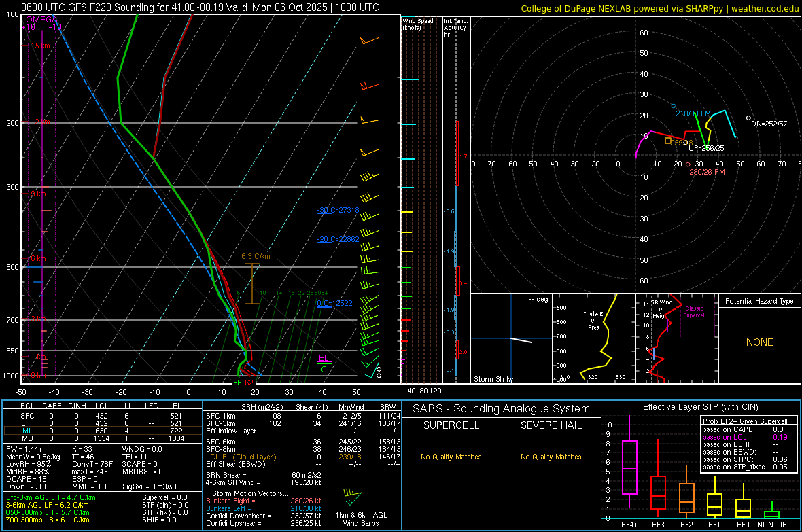Click the -20 C=22862' level label
The width and height of the screenshot is (802, 532).
coord(338,239)
